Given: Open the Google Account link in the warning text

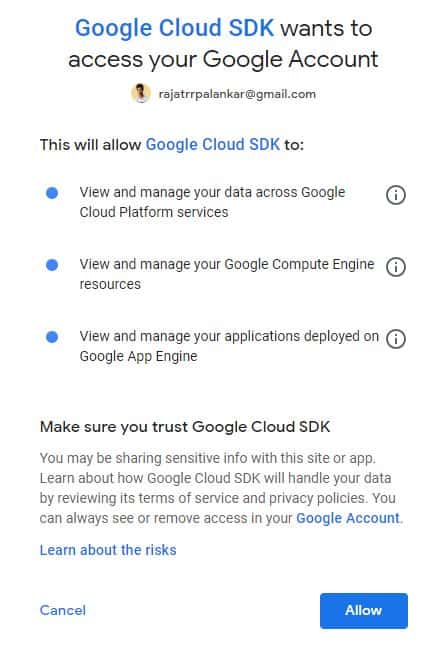Looking at the screenshot, I should tap(348, 518).
